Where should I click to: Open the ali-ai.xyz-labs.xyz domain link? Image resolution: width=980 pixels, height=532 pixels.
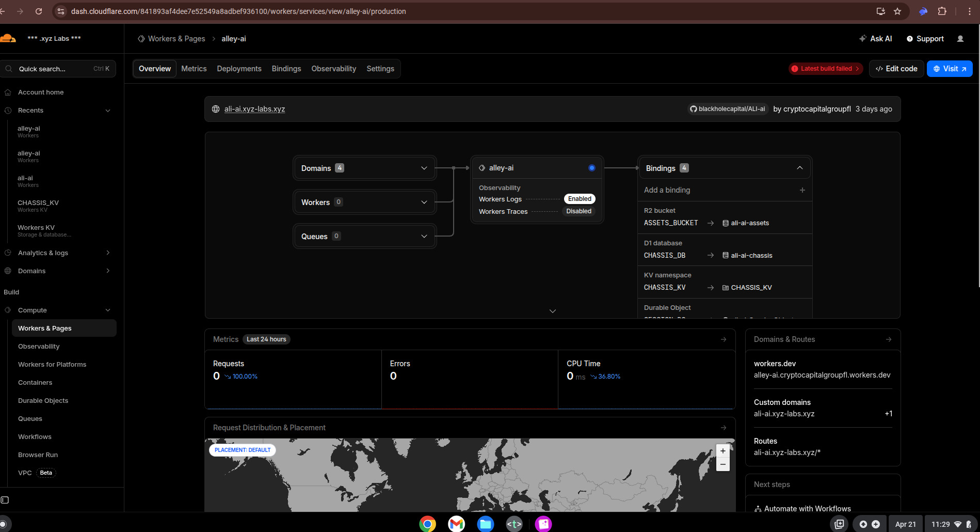(254, 109)
